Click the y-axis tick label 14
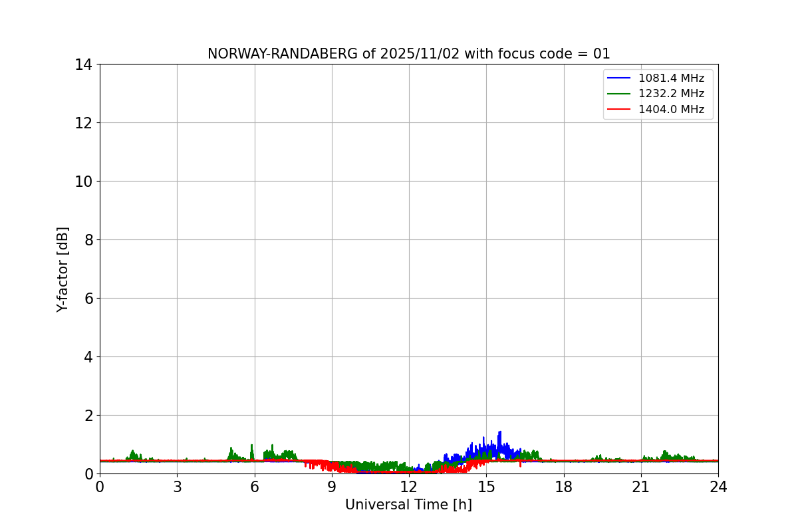Viewport: 798px width, 532px height. [84, 65]
